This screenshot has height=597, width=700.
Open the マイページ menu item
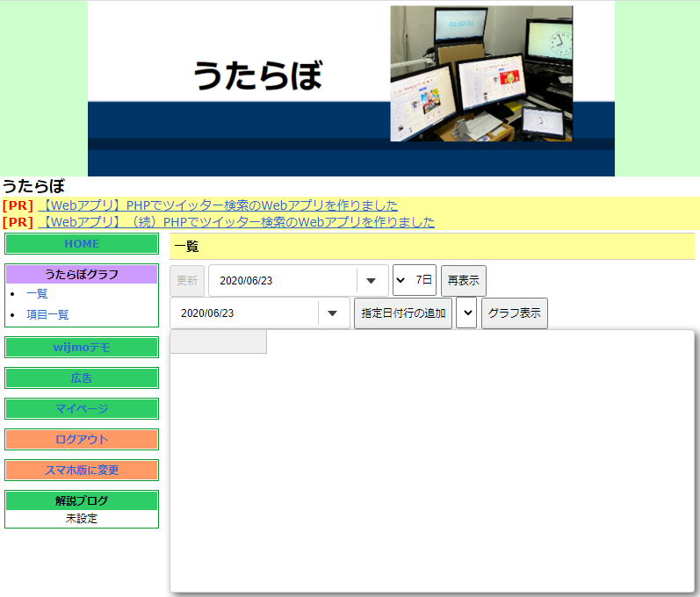click(82, 409)
